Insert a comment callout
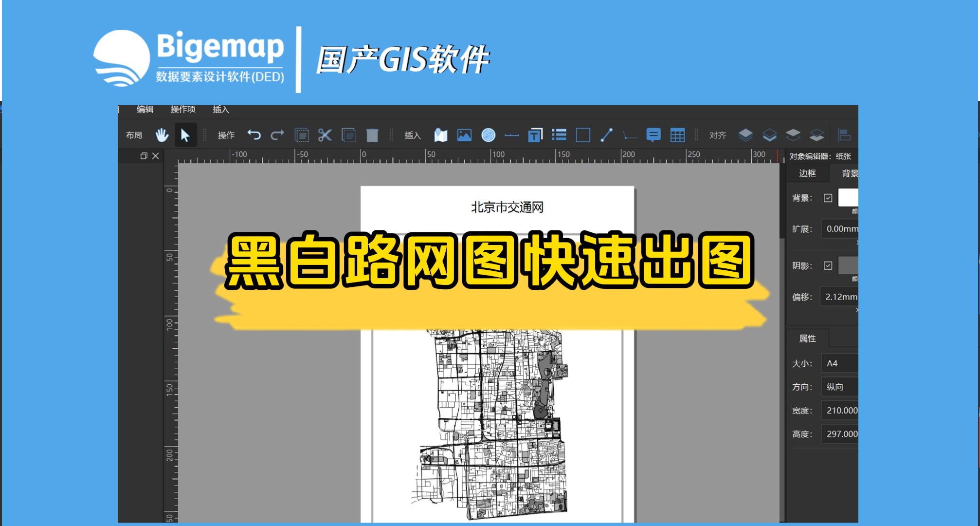 pos(653,135)
